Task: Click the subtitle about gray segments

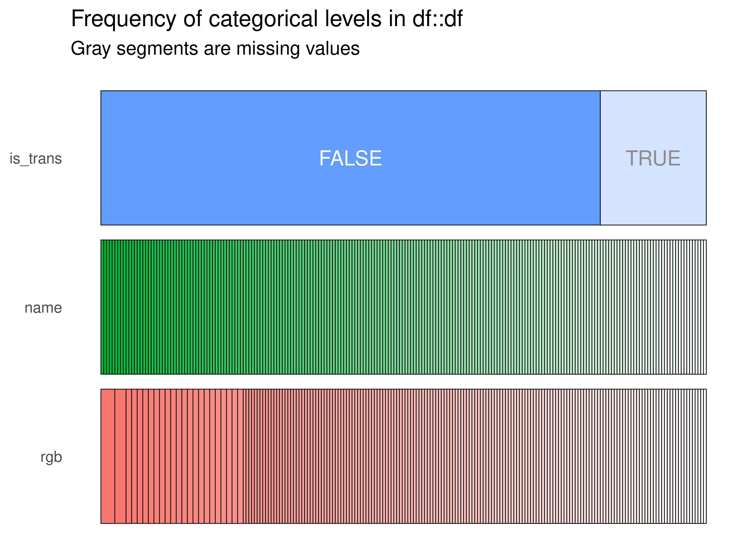Action: coord(215,49)
